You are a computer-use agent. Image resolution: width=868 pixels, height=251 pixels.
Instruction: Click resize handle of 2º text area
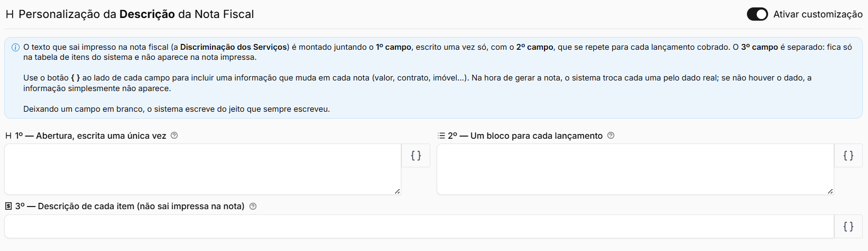click(830, 191)
